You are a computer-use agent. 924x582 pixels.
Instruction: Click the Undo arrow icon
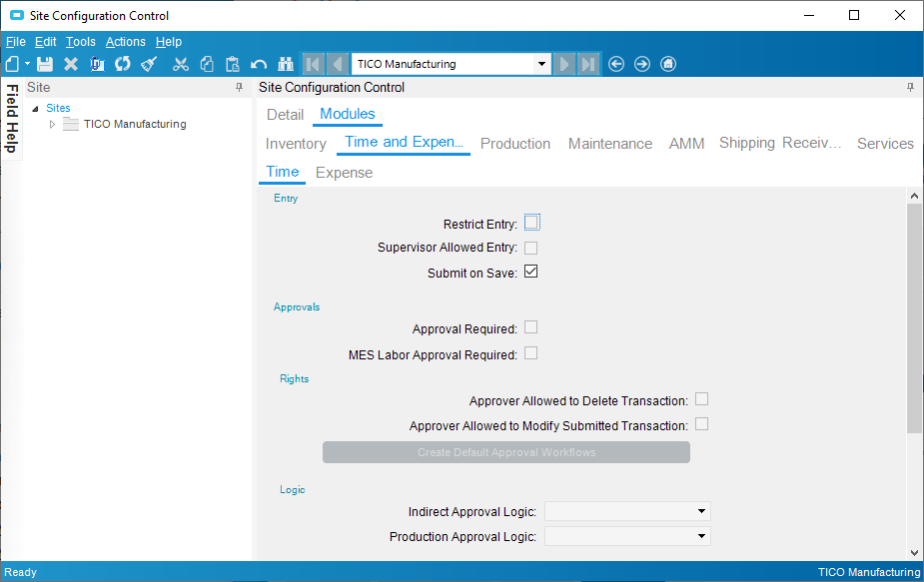(259, 64)
